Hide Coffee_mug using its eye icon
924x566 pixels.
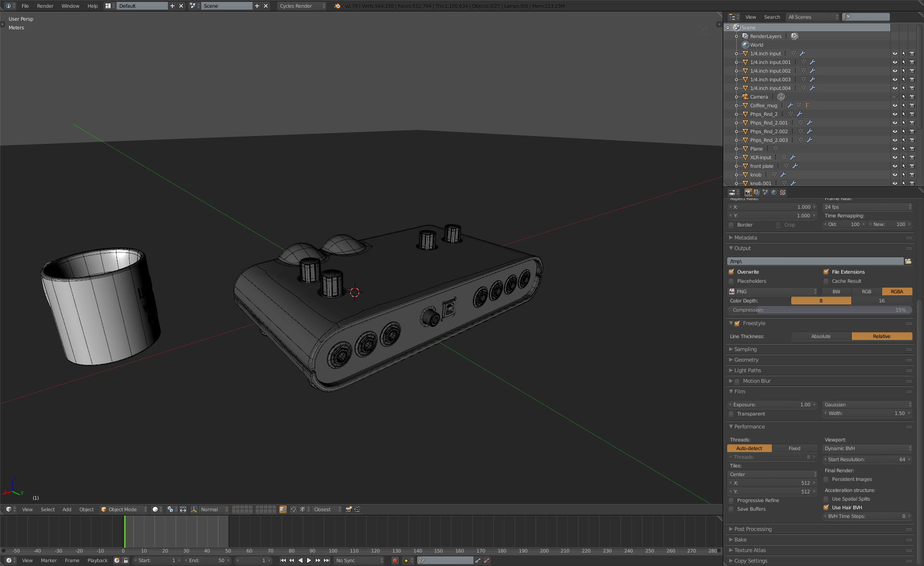(x=895, y=105)
